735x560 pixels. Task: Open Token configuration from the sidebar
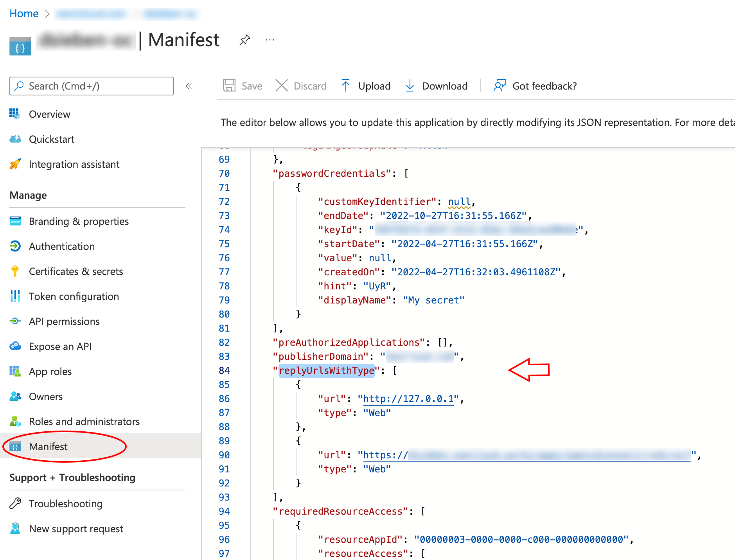coord(74,296)
